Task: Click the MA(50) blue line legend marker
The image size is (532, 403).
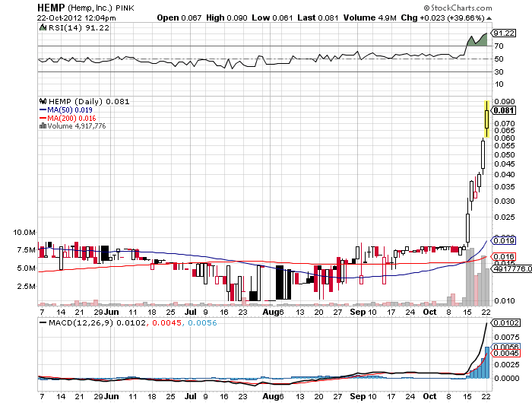Action: [43, 110]
